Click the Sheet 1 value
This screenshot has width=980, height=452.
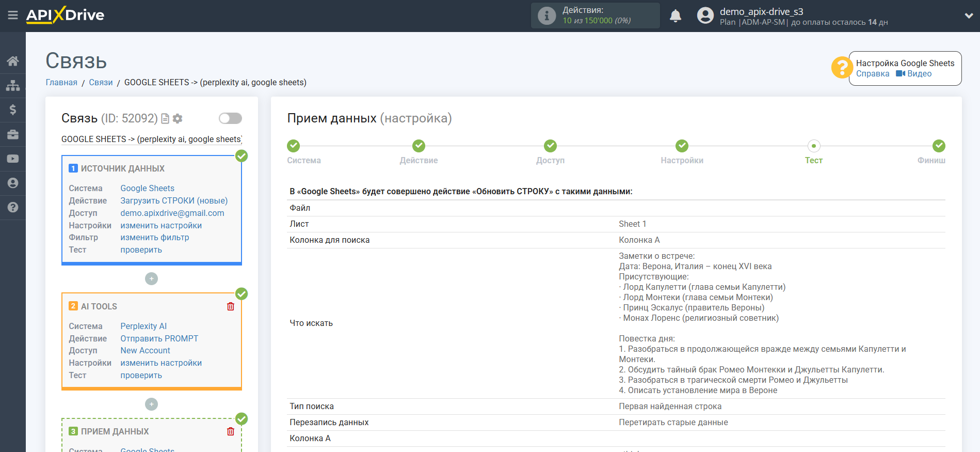pos(632,224)
